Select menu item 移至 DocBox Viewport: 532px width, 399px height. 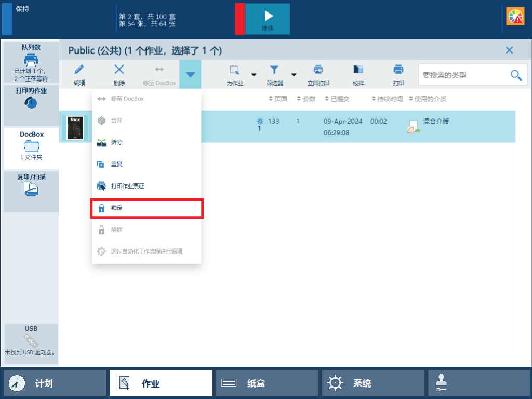(x=147, y=99)
